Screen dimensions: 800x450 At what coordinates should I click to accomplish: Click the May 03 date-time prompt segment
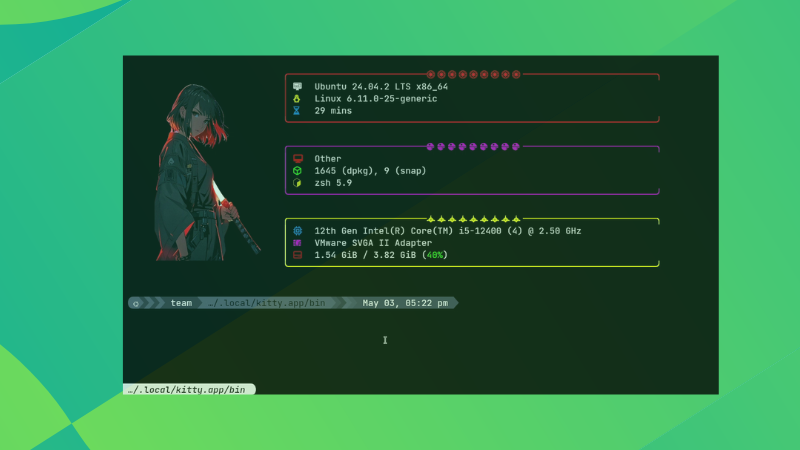click(404, 303)
